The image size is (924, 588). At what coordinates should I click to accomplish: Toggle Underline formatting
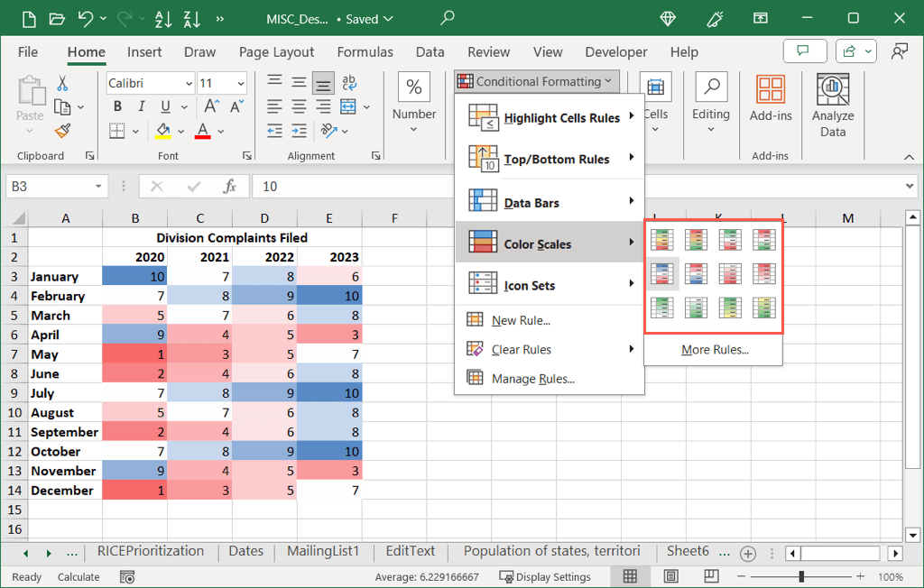point(166,106)
